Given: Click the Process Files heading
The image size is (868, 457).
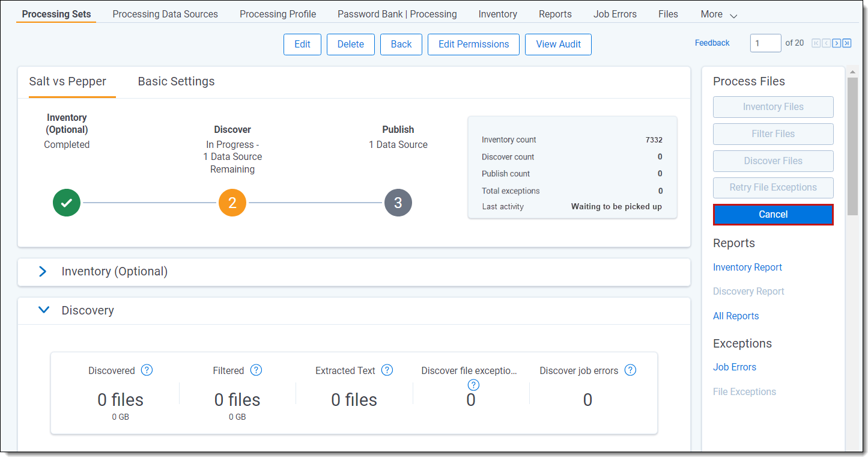Looking at the screenshot, I should coord(749,81).
